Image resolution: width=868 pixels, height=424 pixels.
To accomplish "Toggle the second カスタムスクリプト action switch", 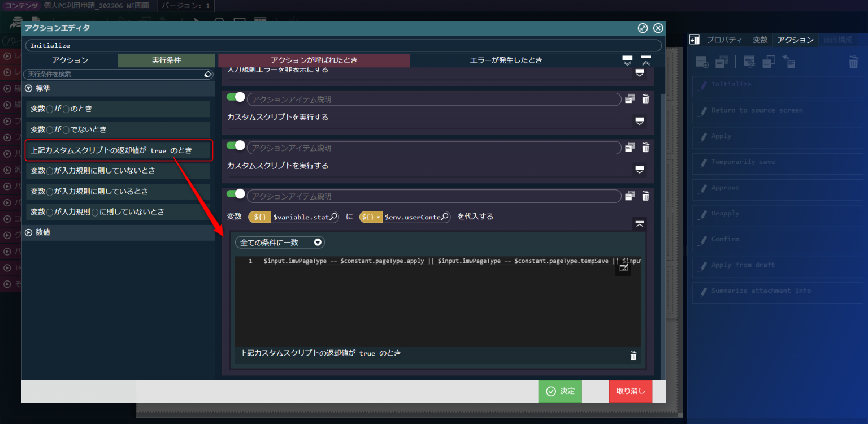I will click(235, 146).
